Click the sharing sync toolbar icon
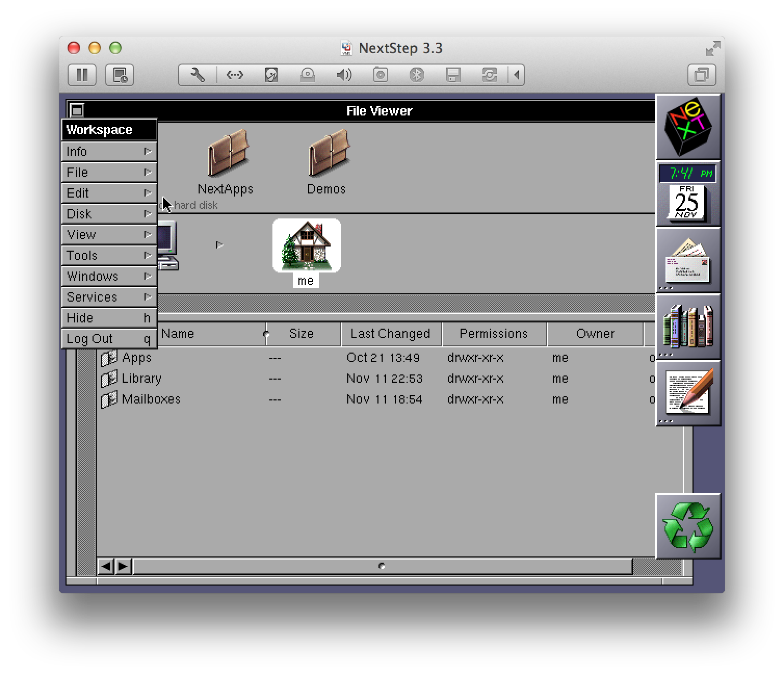 [x=489, y=75]
